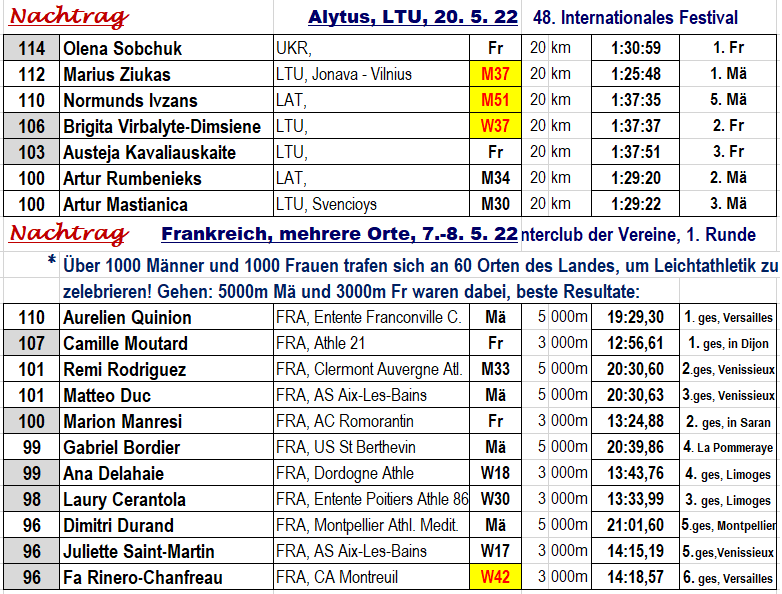Select the cell 'Olena Sobchuk'

(166, 48)
